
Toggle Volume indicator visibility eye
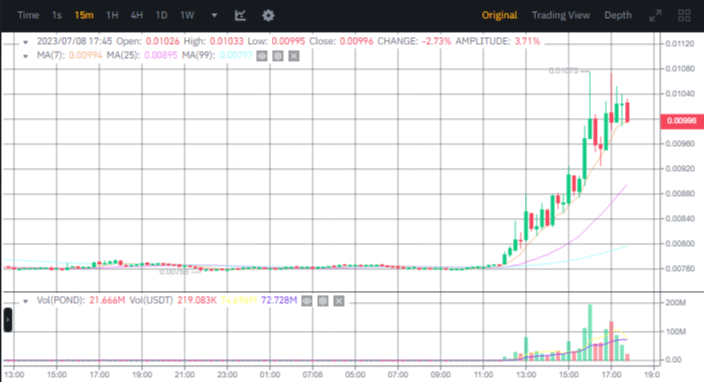[307, 301]
